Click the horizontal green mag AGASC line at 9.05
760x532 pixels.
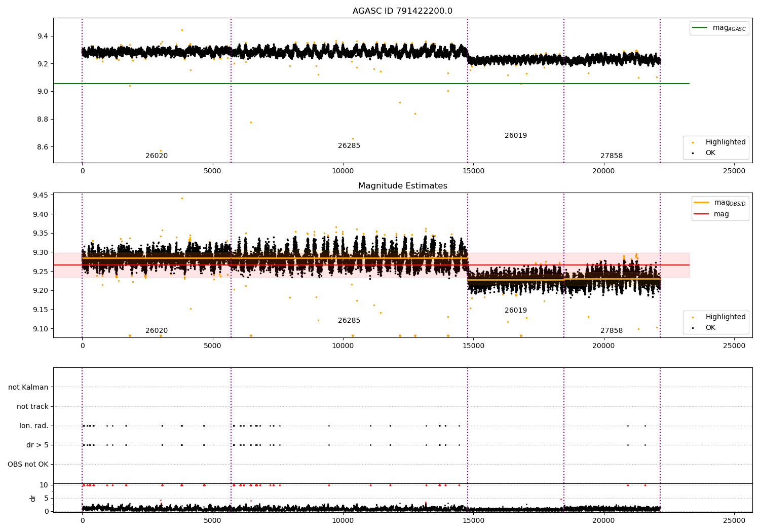[371, 84]
